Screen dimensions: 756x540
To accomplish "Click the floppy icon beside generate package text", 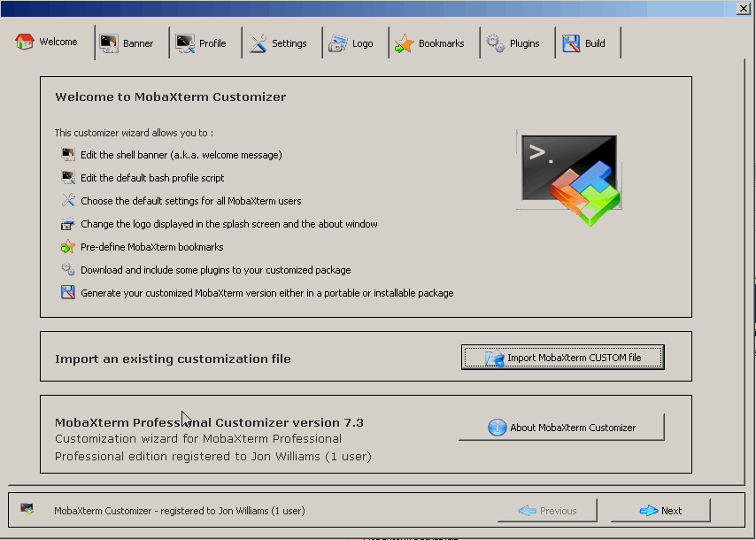I will pyautogui.click(x=68, y=293).
